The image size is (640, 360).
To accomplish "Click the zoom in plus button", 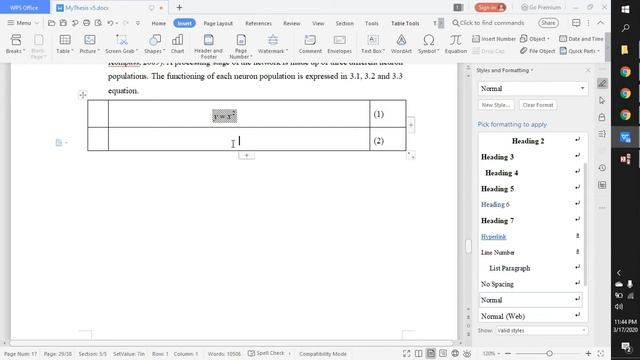I will (x=588, y=353).
